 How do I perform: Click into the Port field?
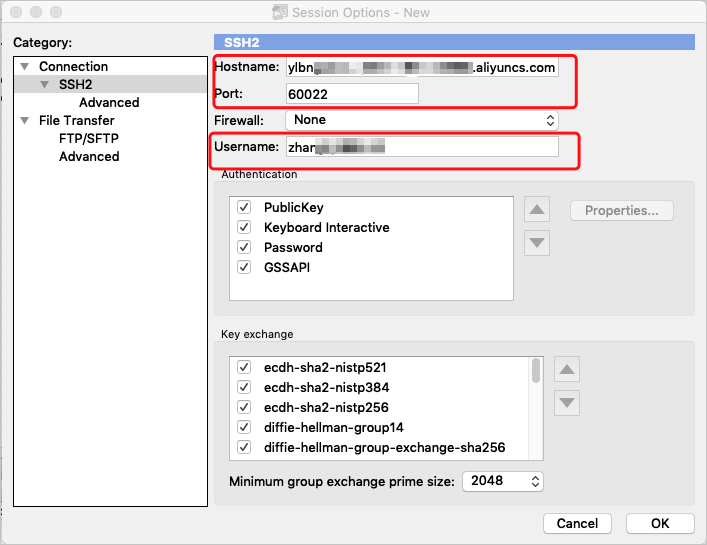pyautogui.click(x=352, y=94)
